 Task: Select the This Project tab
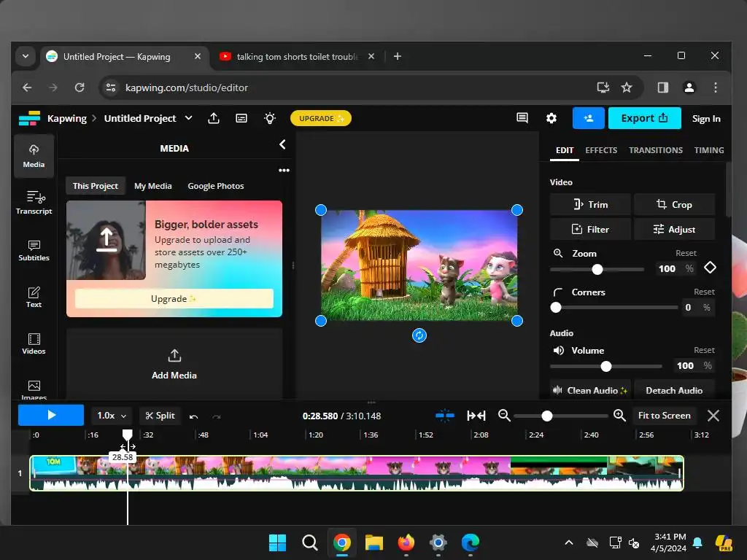(x=96, y=186)
